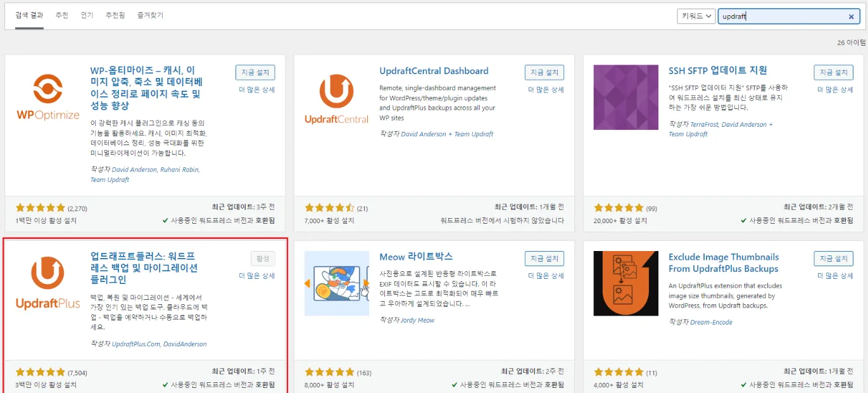Select 워드프레스 버전에서 시험하지 않았습니다 notice text

pos(503,221)
